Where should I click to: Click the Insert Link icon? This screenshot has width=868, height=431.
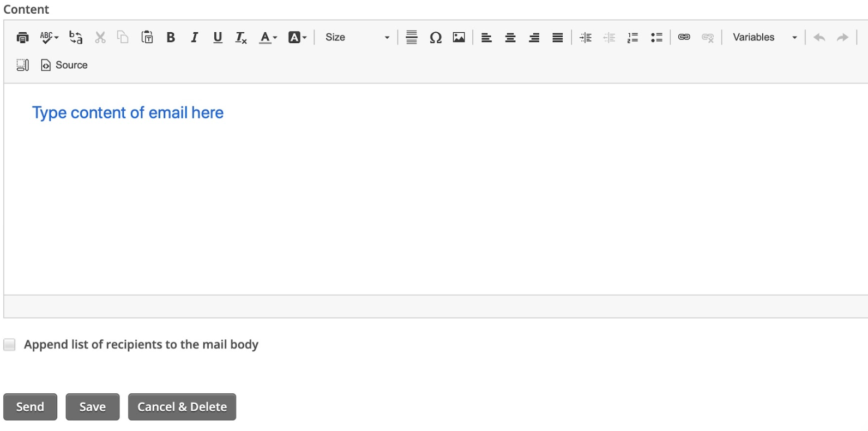click(684, 37)
